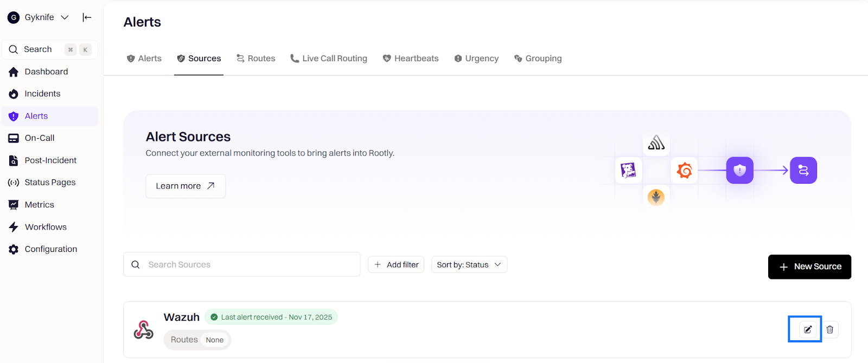The height and width of the screenshot is (363, 868).
Task: Switch to the Grouping tab
Action: click(538, 59)
